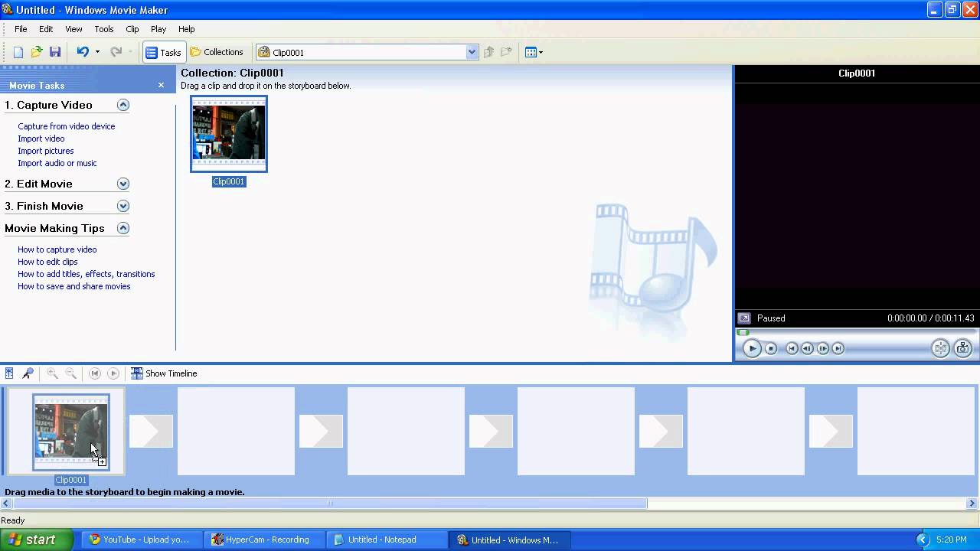Viewport: 980px width, 551px height.
Task: Switch to Untitled Notepad in taskbar
Action: click(387, 540)
